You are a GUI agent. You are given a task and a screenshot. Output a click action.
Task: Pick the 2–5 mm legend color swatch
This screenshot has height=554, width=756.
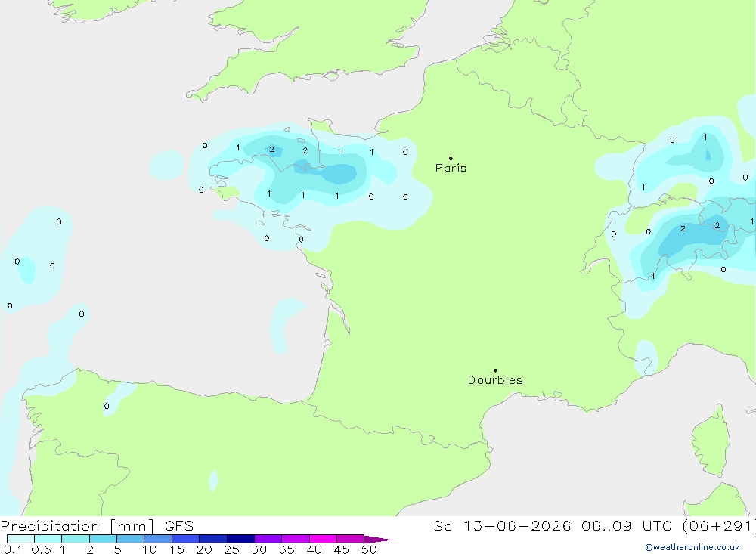tap(103, 539)
